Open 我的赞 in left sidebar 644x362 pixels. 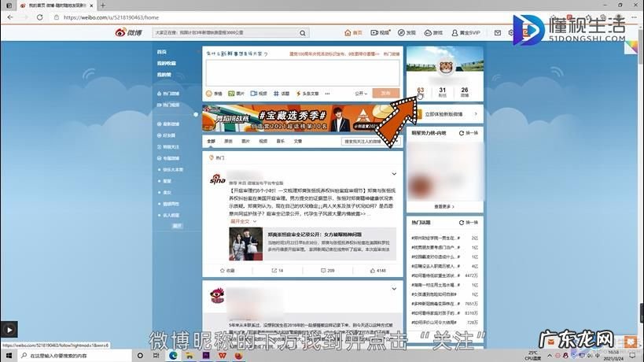tap(164, 75)
